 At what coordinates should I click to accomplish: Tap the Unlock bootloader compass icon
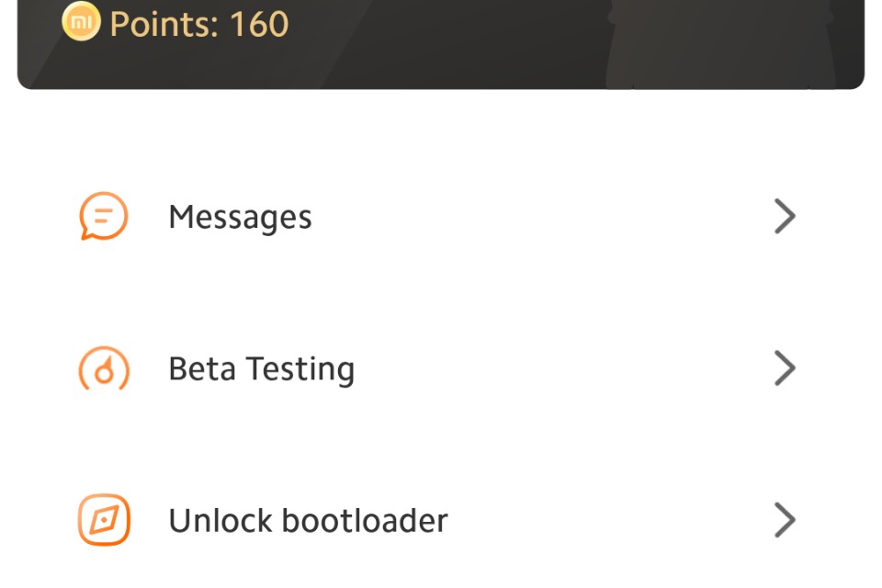coord(104,520)
